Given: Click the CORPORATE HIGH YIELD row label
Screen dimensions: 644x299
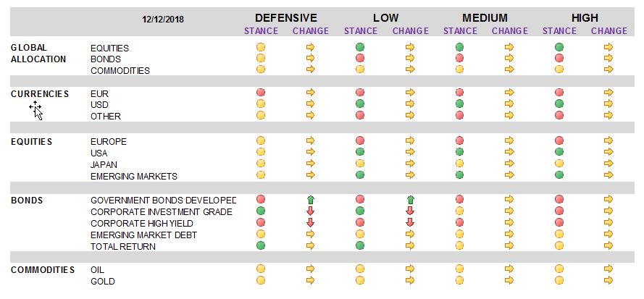Looking at the screenshot, I should point(142,224).
